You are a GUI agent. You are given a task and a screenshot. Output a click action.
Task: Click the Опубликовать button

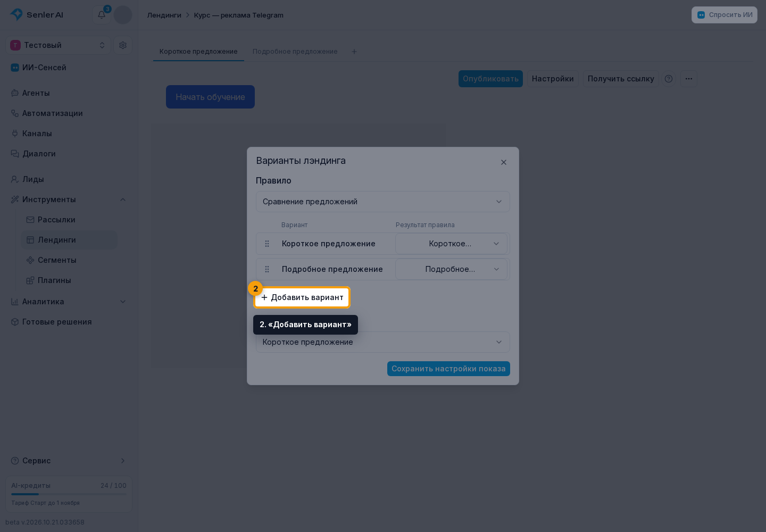tap(490, 79)
